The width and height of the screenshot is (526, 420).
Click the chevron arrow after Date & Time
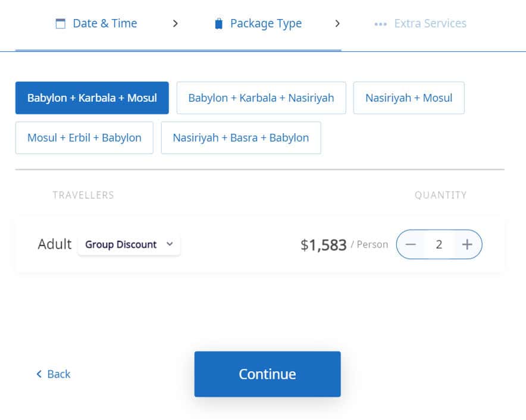coord(175,23)
